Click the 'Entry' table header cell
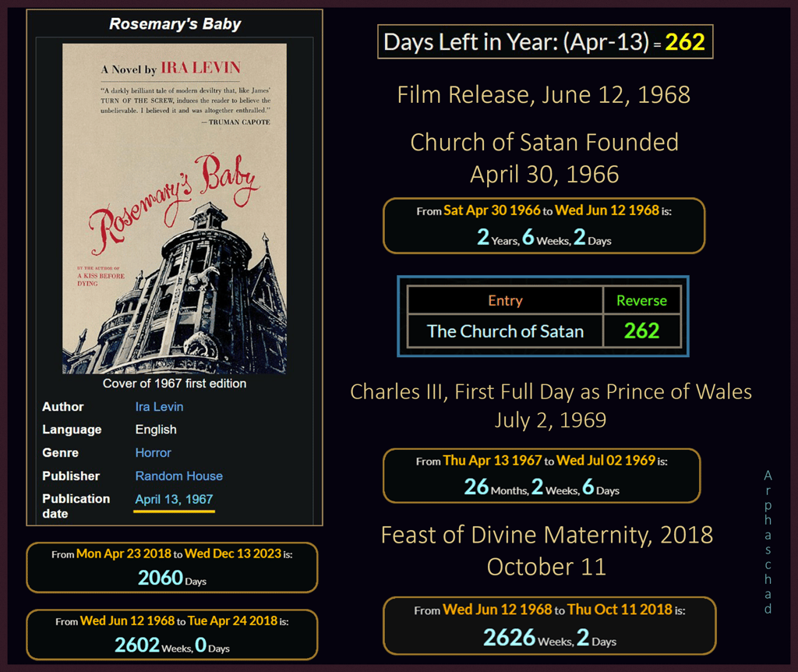Viewport: 798px width, 672px height. 505,300
